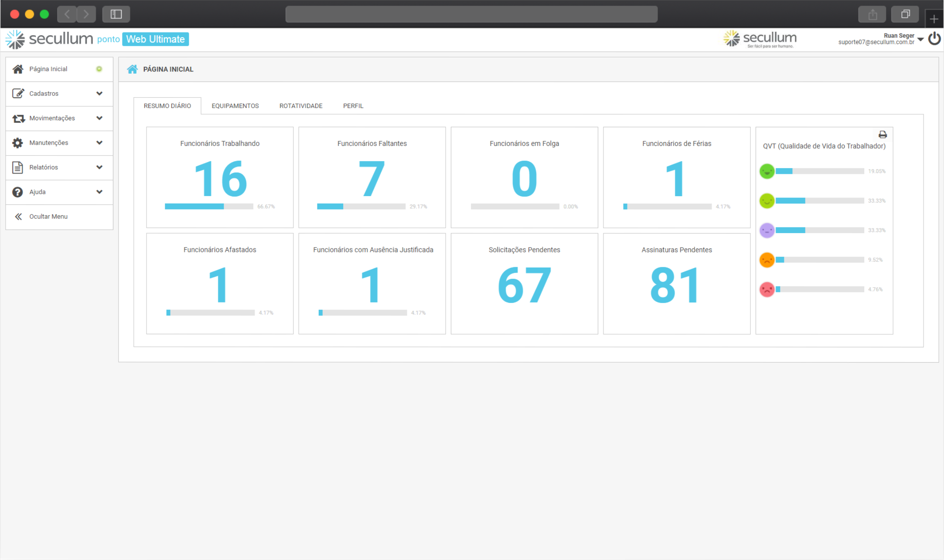Expand the Cadastros menu section
944x560 pixels.
(99, 93)
